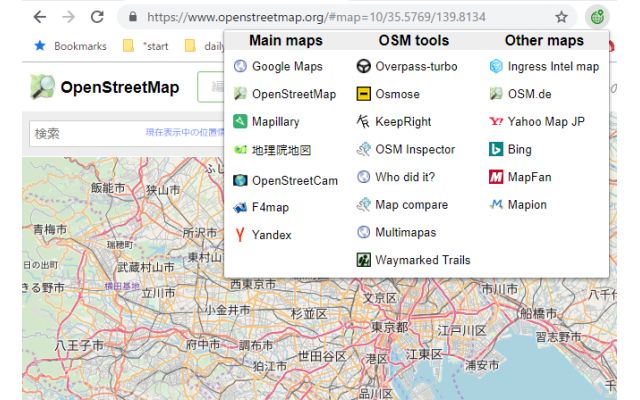Viewport: 640px width, 400px height.
Task: Click the 小金井市 label on map
Action: [x=227, y=310]
